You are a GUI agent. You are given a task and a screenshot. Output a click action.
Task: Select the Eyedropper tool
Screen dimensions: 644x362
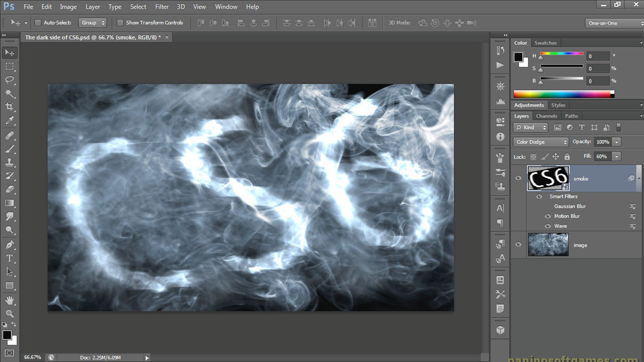10,120
